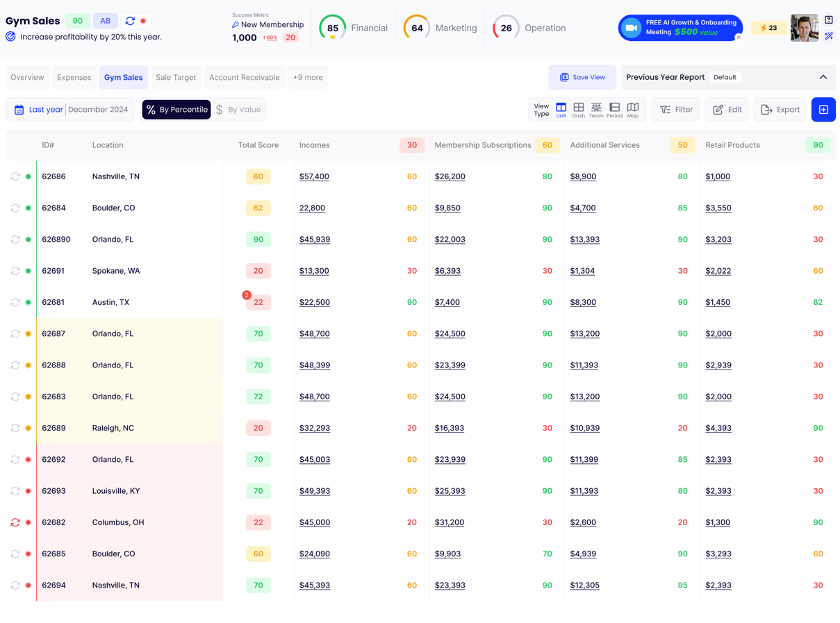Expand the +9 more tabs list
840x623 pixels.
click(308, 77)
